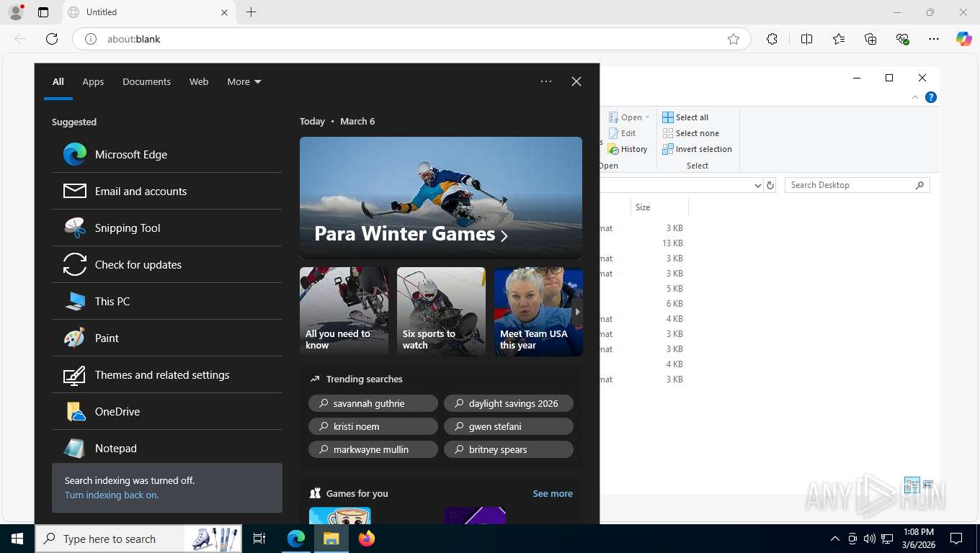Image resolution: width=980 pixels, height=553 pixels.
Task: Click Firefox icon on taskbar
Action: click(x=367, y=539)
